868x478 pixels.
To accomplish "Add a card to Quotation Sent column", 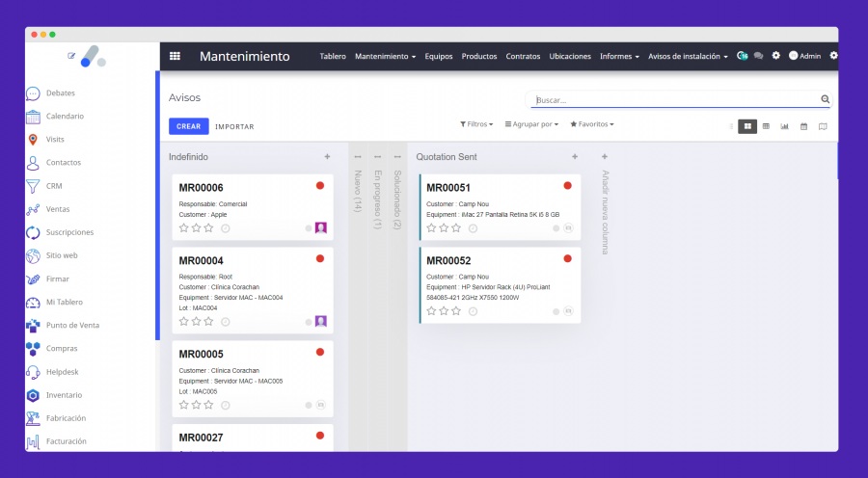I will pos(575,157).
